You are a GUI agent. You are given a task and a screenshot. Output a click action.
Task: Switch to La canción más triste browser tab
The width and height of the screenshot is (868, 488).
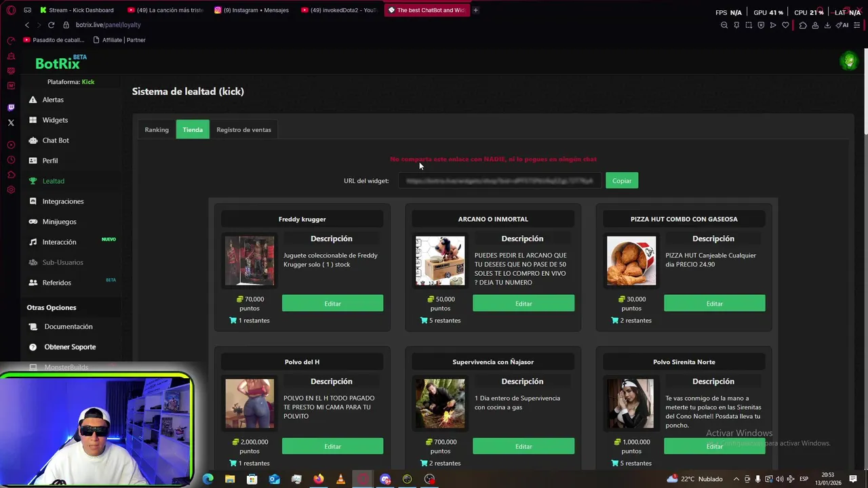point(165,10)
